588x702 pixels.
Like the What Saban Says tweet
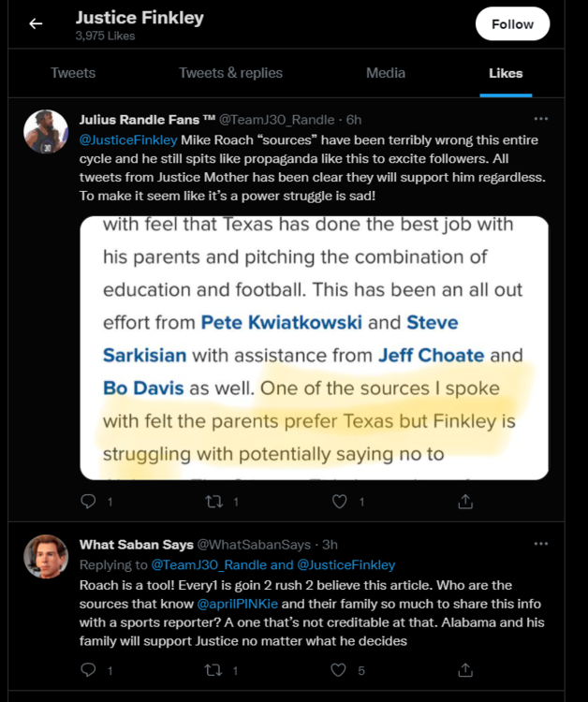pyautogui.click(x=341, y=670)
